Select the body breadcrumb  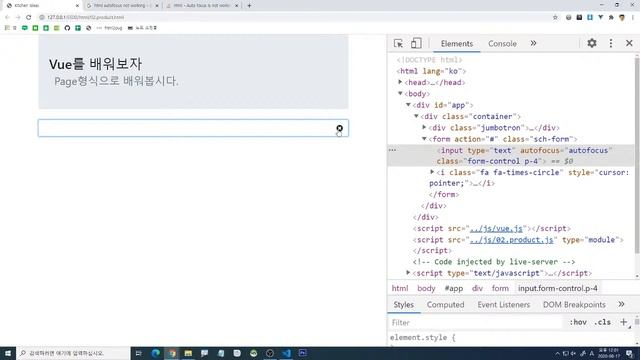(426, 288)
